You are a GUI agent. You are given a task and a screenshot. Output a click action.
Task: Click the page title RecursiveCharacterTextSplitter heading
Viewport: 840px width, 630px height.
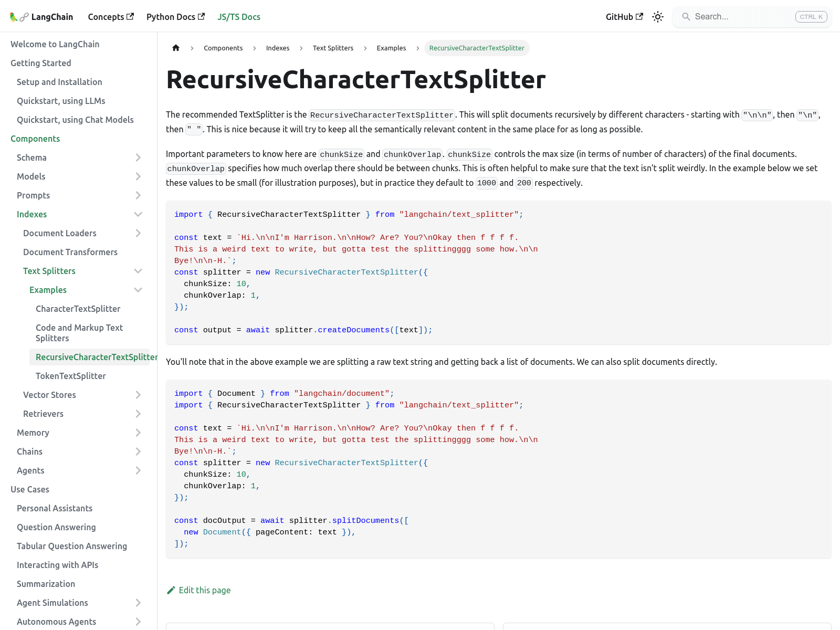356,79
